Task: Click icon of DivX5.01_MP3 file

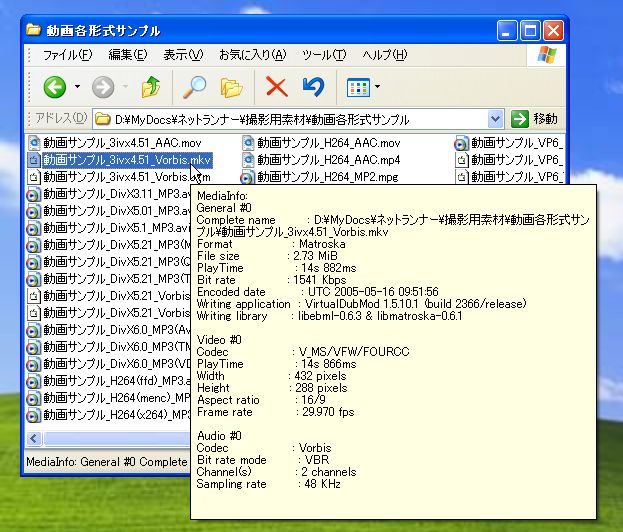Action: (33, 212)
